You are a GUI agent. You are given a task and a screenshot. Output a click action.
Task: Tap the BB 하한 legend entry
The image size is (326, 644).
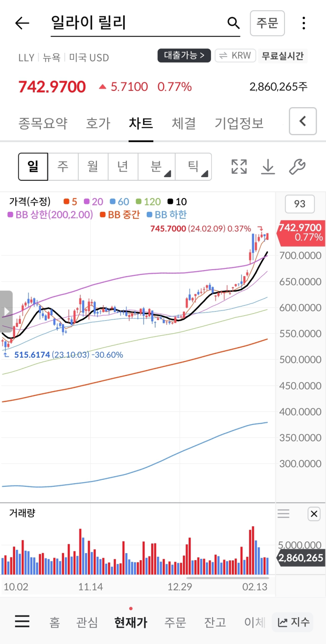(x=167, y=215)
